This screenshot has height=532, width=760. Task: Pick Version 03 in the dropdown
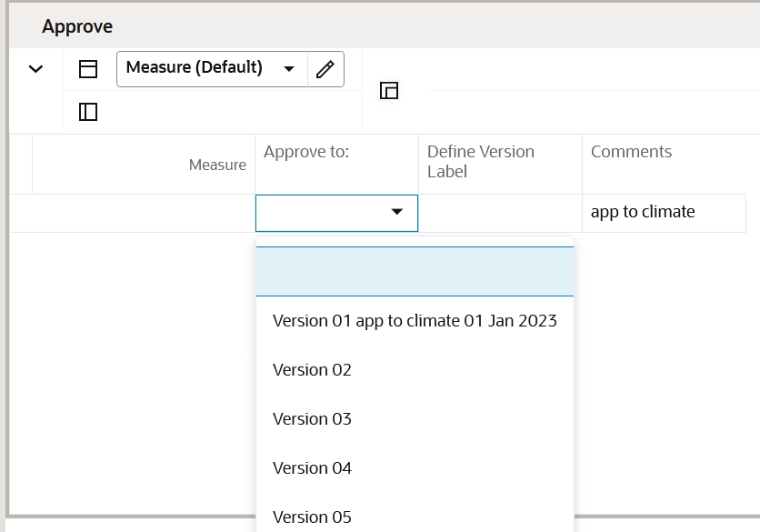click(312, 419)
